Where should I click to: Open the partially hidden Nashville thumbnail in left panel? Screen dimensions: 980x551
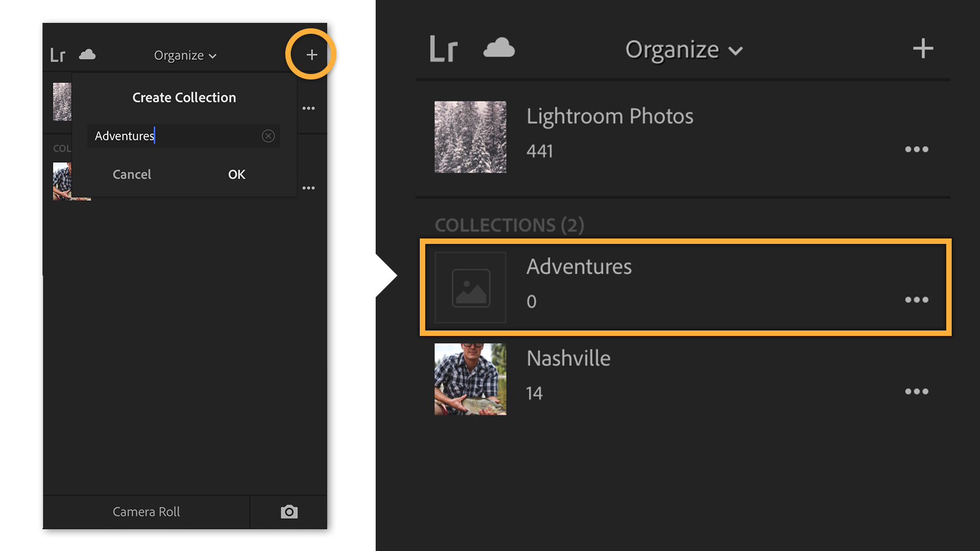[x=63, y=181]
